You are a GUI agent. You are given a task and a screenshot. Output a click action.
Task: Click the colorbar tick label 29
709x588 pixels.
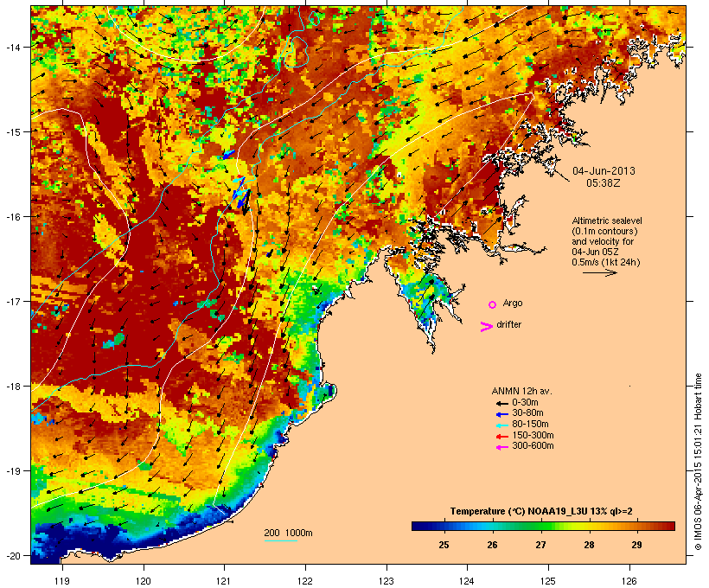(636, 545)
